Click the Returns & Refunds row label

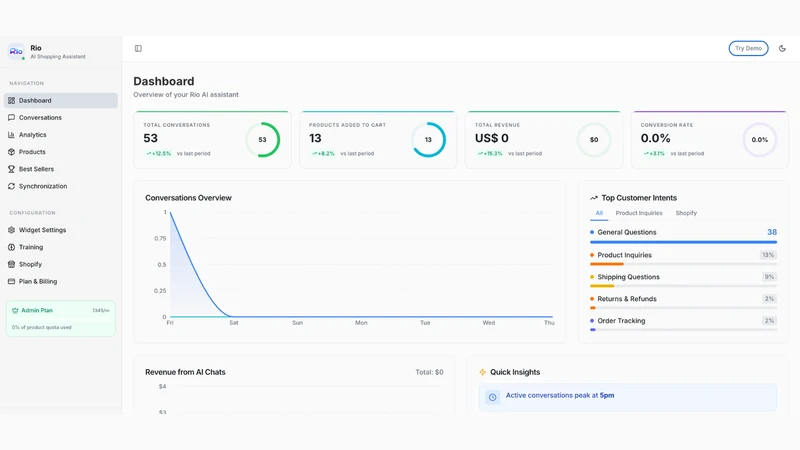(x=627, y=299)
